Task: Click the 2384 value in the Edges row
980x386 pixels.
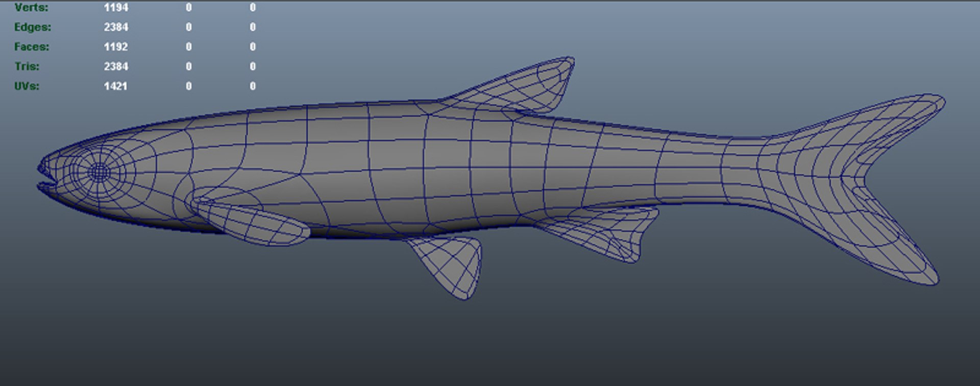Action: click(x=116, y=27)
